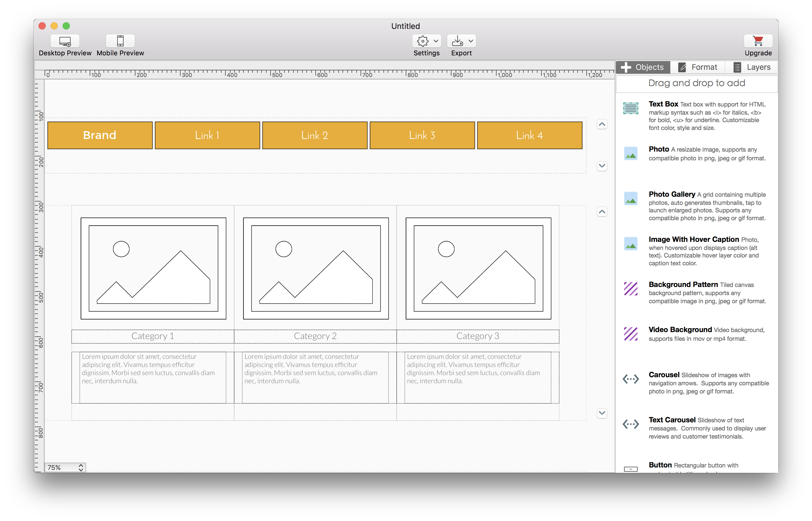Move category section down with chevron
Screen dimensions: 812x521
tap(602, 413)
